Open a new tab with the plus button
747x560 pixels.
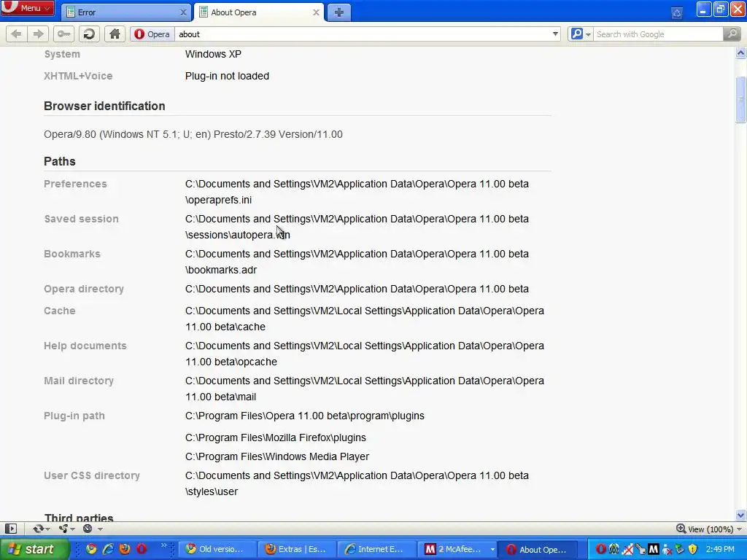click(x=338, y=12)
